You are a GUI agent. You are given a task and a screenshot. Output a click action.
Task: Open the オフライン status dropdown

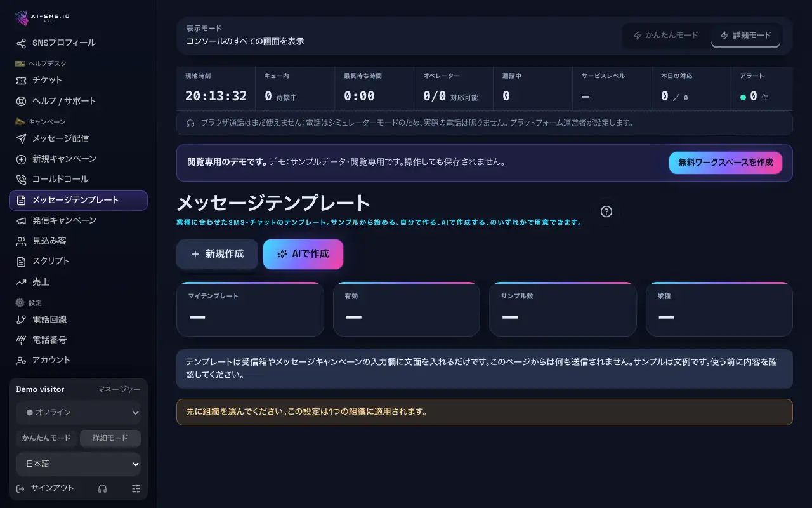78,412
